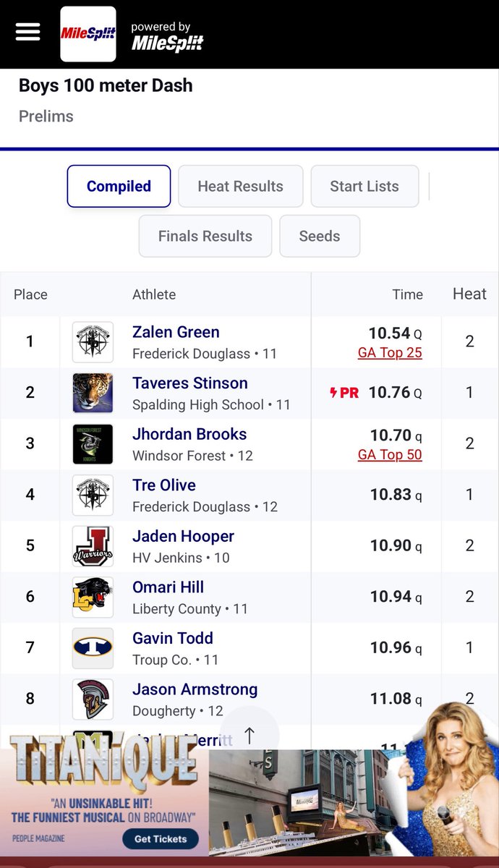
Task: Tap the HV Jenkins Warriors team logo
Action: pyautogui.click(x=93, y=546)
